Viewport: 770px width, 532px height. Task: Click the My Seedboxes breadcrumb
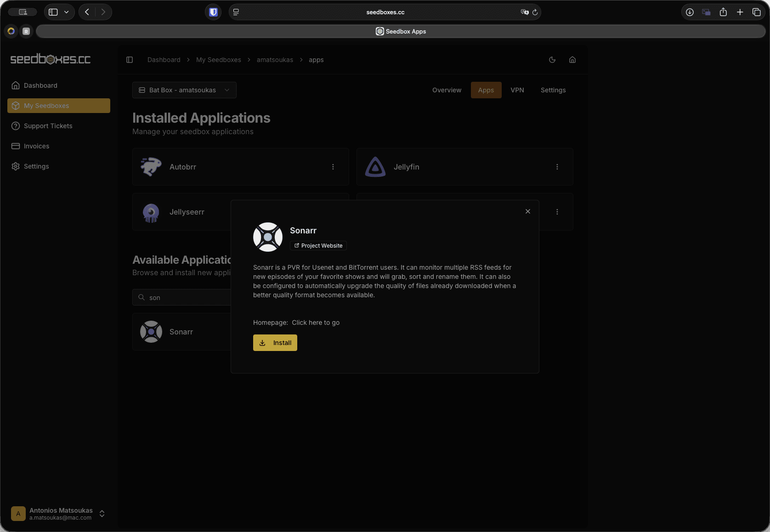(219, 60)
